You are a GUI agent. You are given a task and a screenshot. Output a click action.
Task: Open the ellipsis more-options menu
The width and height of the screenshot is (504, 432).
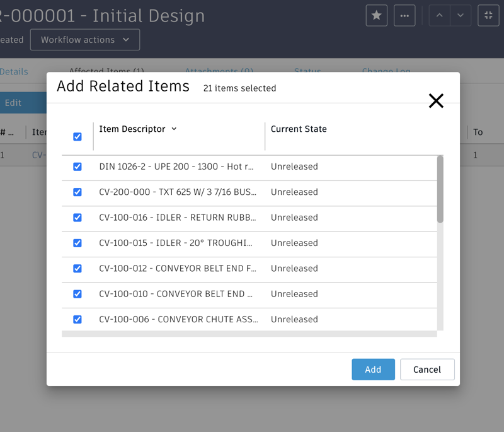(404, 15)
